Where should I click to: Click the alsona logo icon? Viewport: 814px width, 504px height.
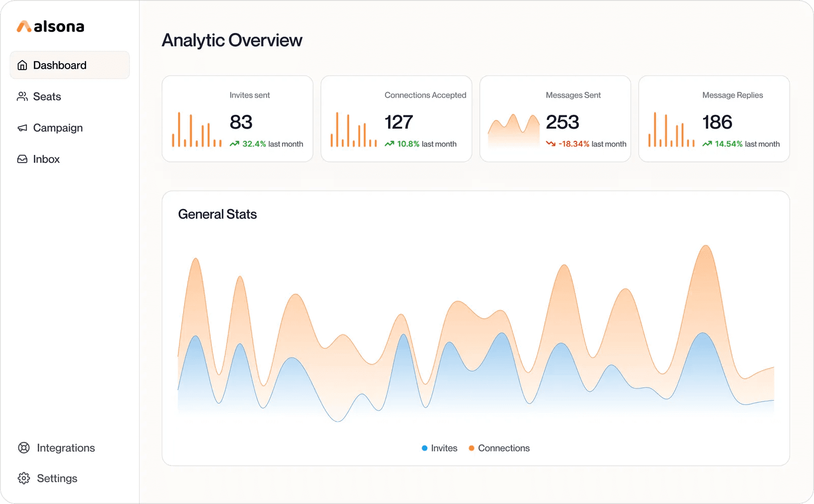24,26
